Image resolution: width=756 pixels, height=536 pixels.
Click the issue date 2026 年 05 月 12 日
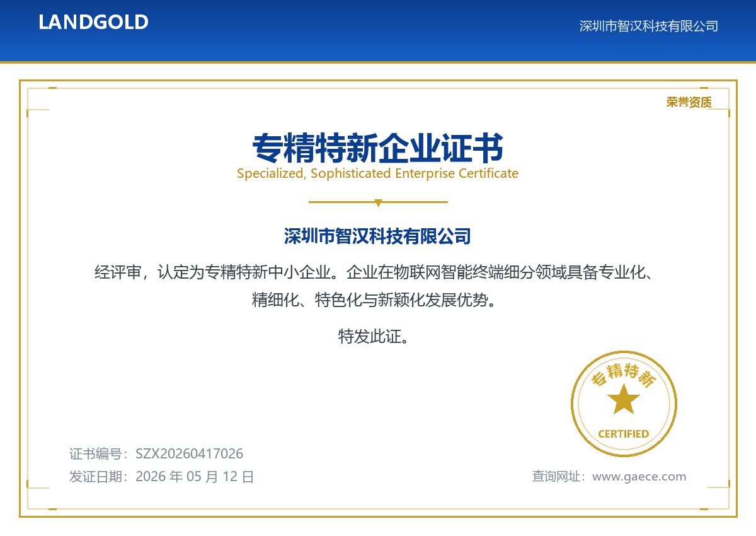[195, 477]
